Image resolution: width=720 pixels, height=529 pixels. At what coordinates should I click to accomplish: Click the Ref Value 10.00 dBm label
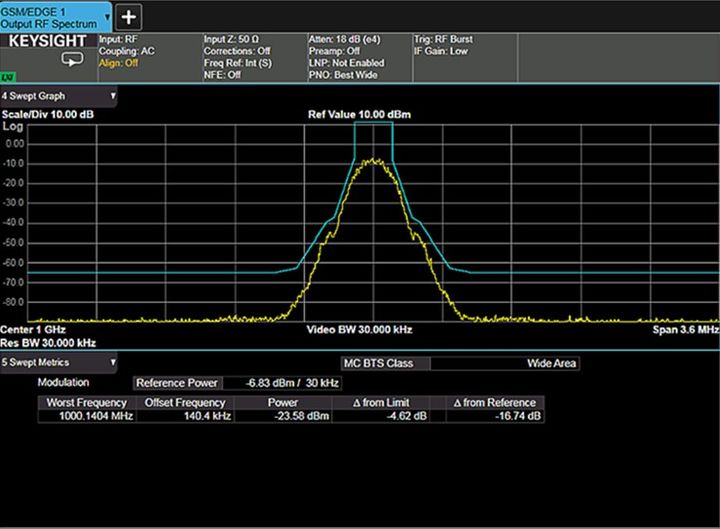click(x=359, y=115)
